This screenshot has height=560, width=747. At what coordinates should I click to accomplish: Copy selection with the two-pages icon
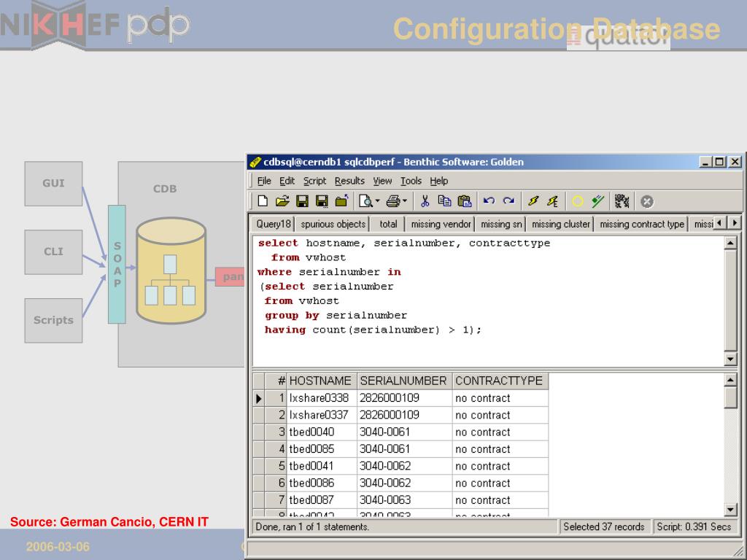[444, 201]
